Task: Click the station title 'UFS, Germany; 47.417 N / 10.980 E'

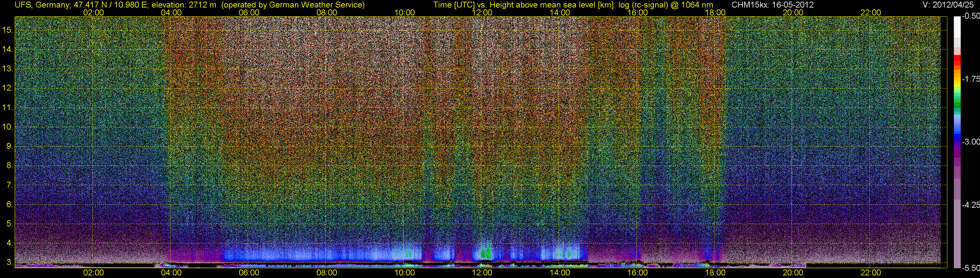Action: click(x=81, y=5)
